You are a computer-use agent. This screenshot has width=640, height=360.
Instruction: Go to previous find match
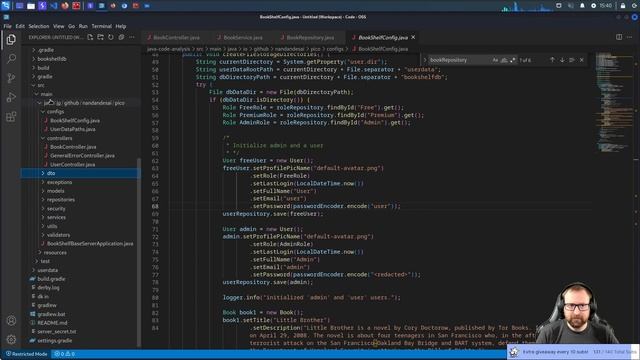coord(552,60)
